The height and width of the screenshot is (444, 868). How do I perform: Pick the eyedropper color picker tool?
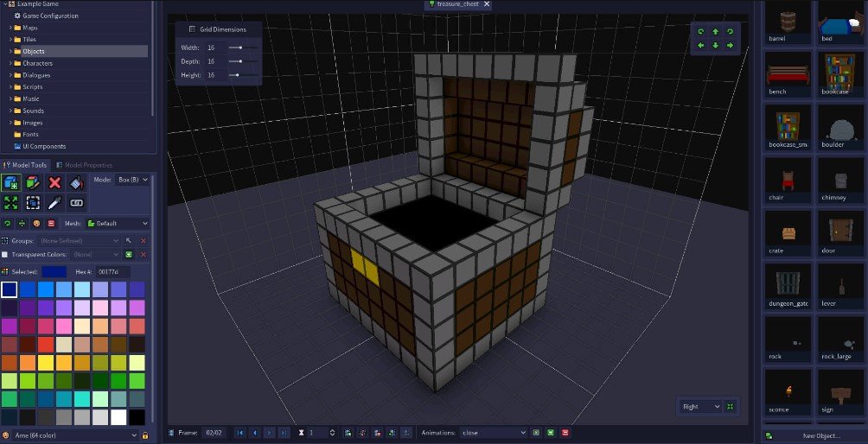54,203
